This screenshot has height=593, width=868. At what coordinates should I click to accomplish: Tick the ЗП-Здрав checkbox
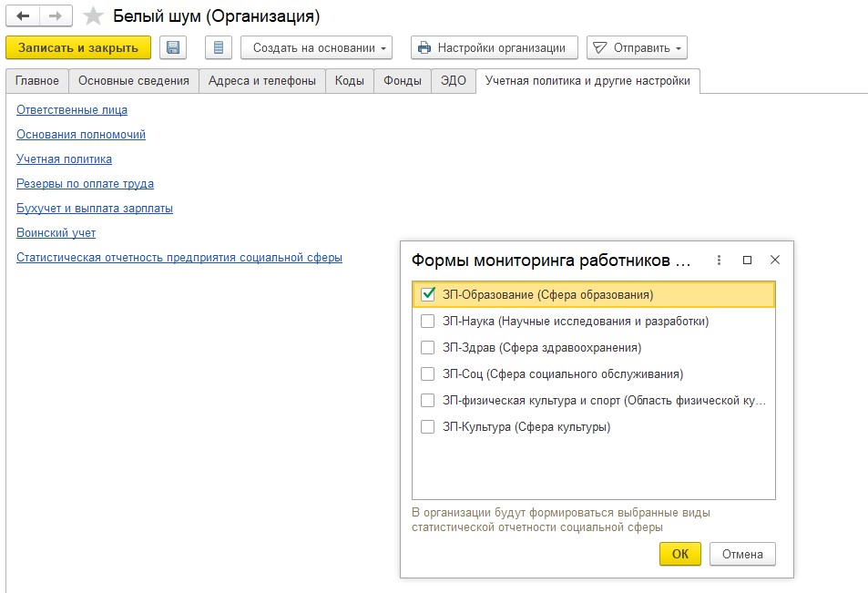tap(428, 347)
